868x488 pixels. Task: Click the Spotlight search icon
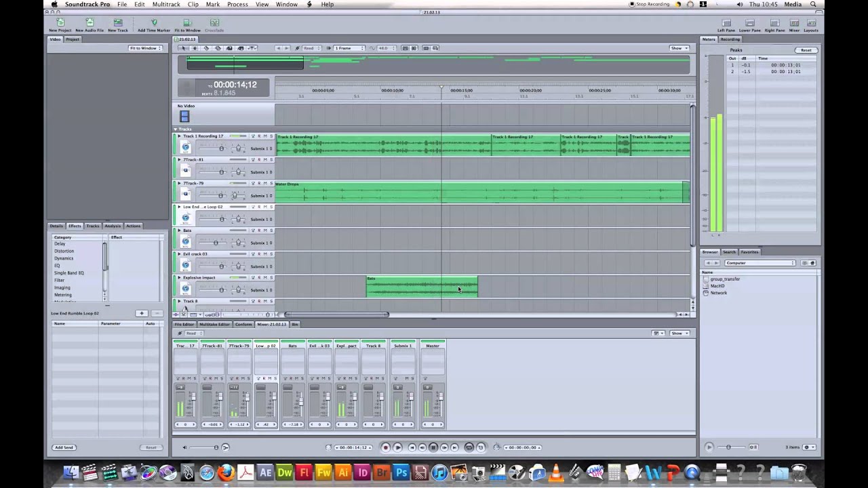(x=813, y=4)
